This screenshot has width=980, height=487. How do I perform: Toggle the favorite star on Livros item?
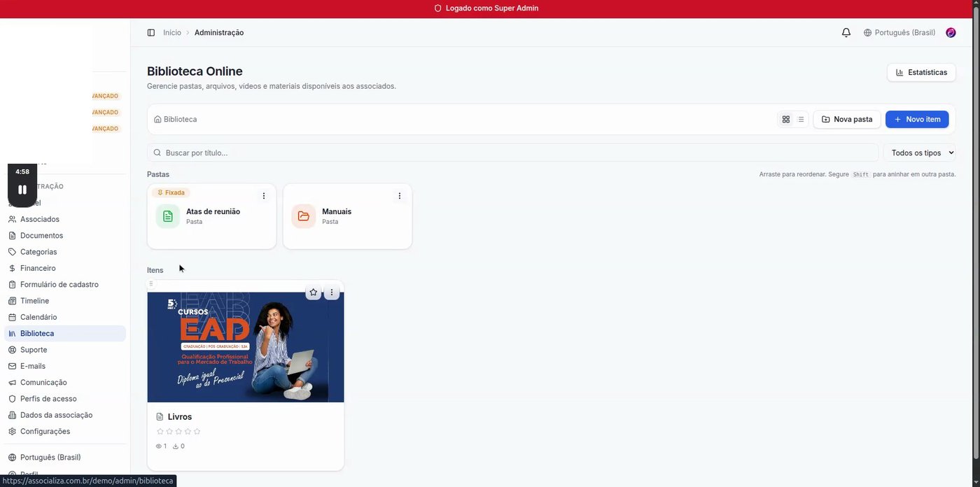coord(313,292)
